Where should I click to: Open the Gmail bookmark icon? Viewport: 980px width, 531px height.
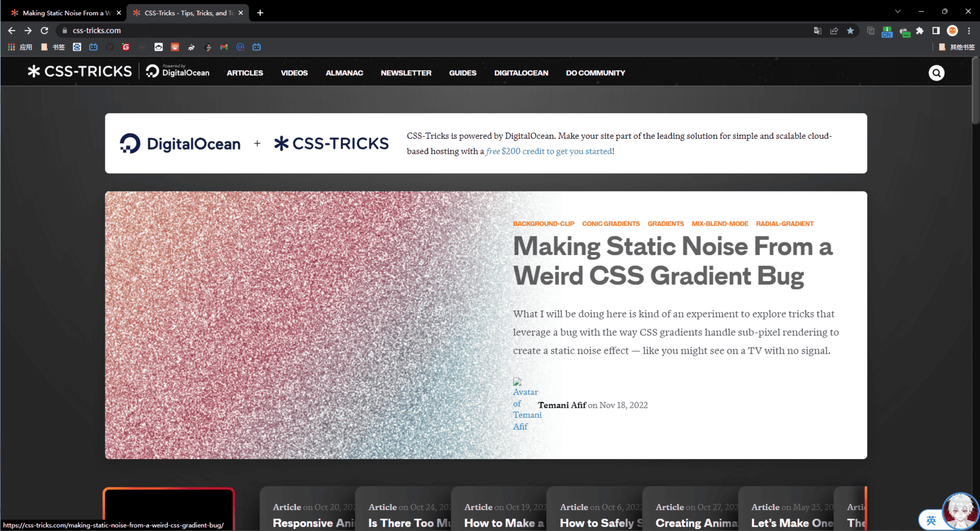[x=224, y=47]
